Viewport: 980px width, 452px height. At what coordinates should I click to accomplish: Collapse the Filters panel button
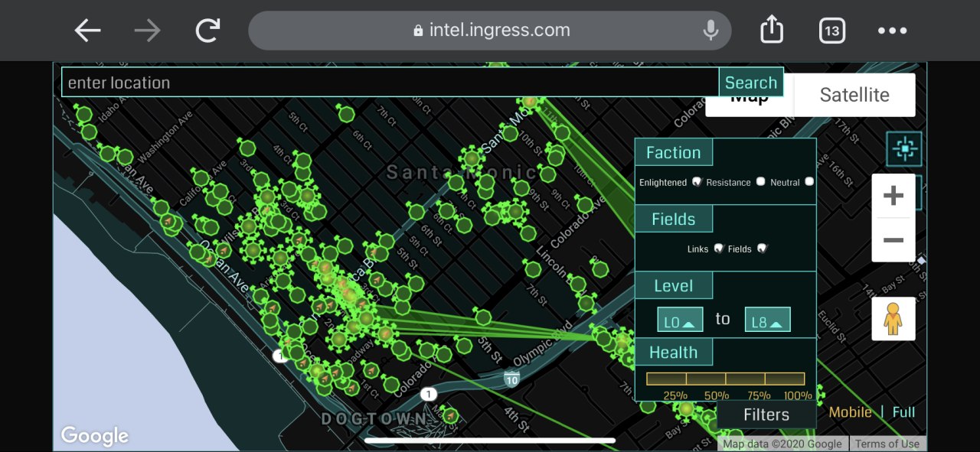point(766,415)
